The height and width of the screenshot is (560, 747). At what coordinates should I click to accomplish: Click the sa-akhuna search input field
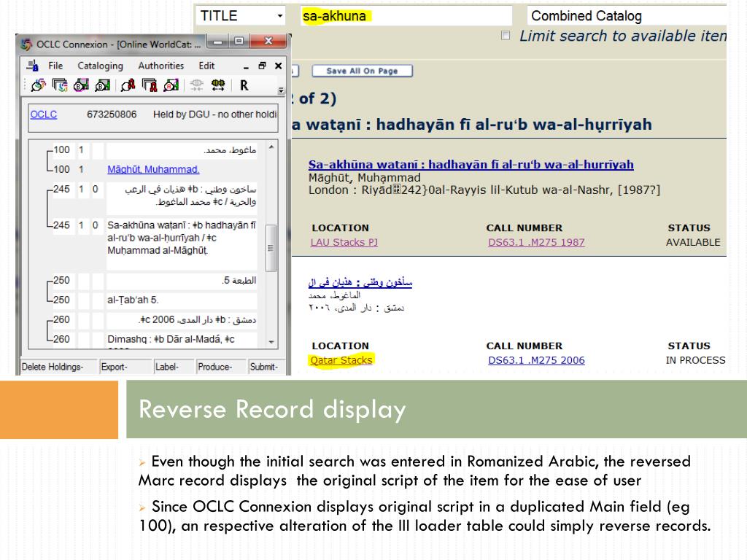[x=406, y=16]
